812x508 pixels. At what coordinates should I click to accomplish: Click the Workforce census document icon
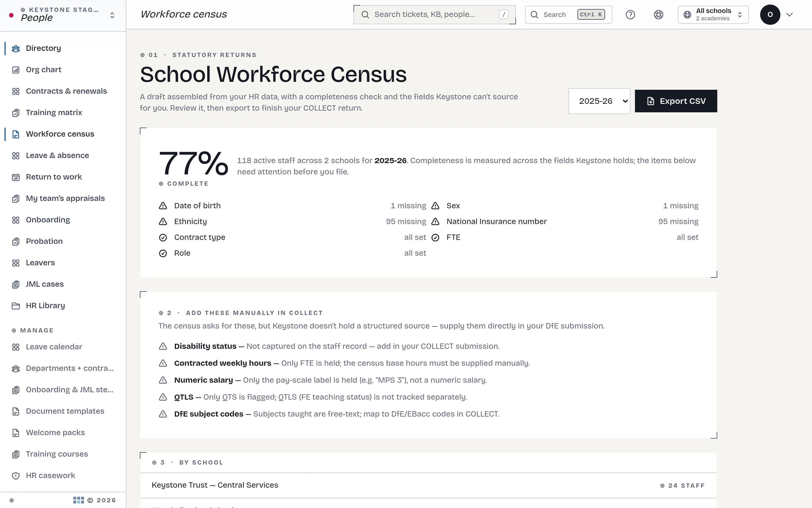[16, 134]
